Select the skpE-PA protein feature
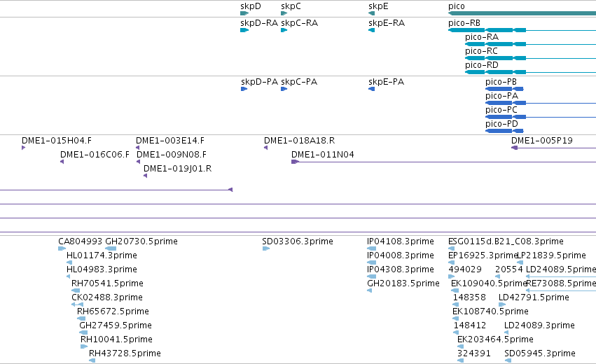 coord(371,89)
